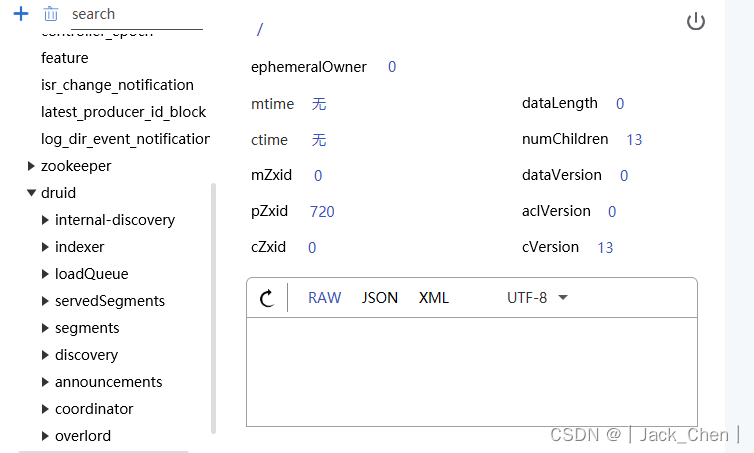This screenshot has width=754, height=453.
Task: Focus the search input field
Action: point(137,15)
